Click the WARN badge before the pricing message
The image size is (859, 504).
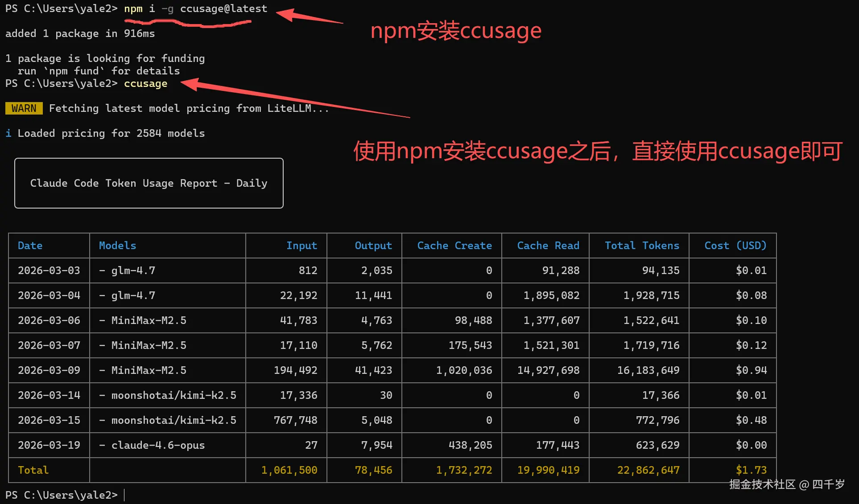(x=24, y=108)
